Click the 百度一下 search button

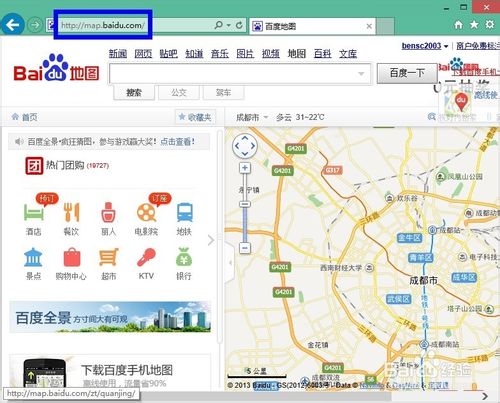(x=407, y=73)
